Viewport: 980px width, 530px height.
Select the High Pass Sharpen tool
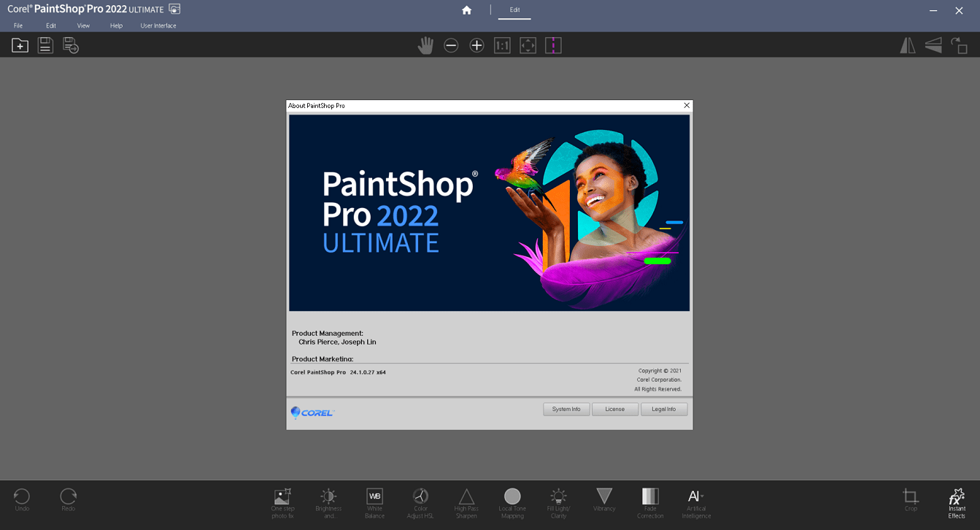coord(466,504)
